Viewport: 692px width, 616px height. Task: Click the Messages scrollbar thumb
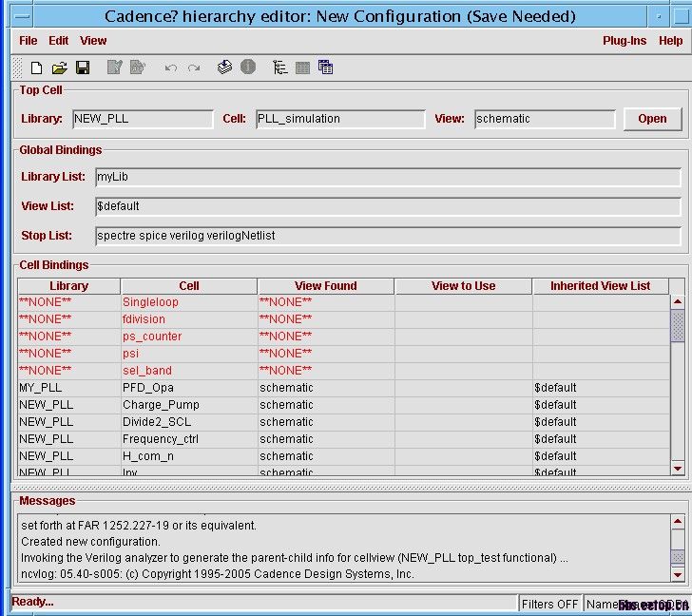click(x=678, y=557)
